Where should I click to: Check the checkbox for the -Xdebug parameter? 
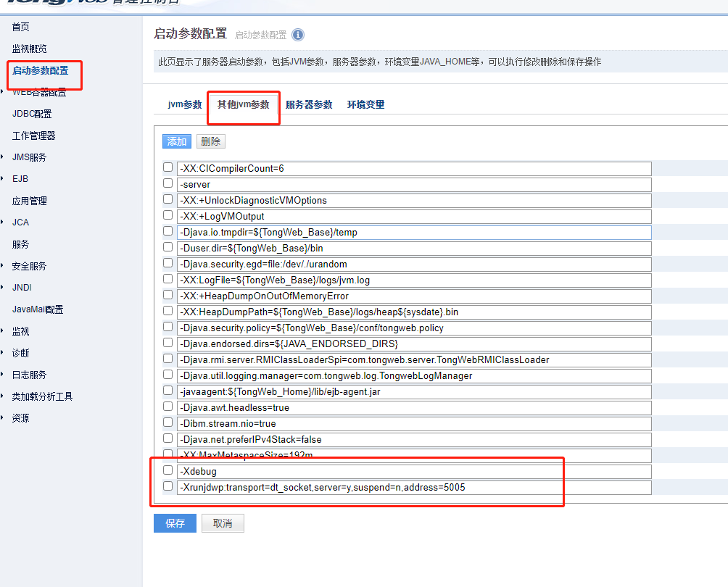(x=167, y=470)
